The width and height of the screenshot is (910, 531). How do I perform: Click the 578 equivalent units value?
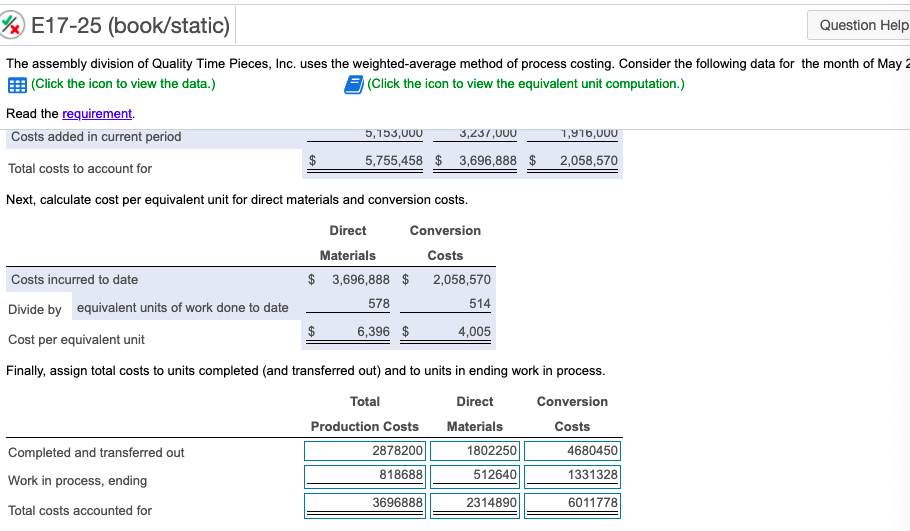click(x=378, y=304)
